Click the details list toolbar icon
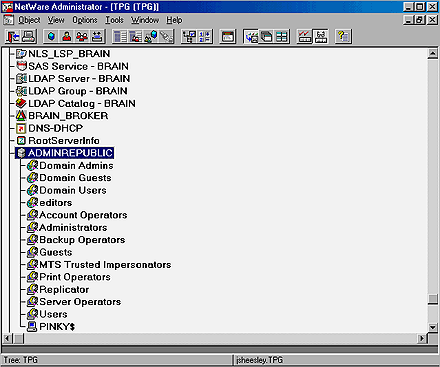Screen dimensions: 440x367 (120, 36)
